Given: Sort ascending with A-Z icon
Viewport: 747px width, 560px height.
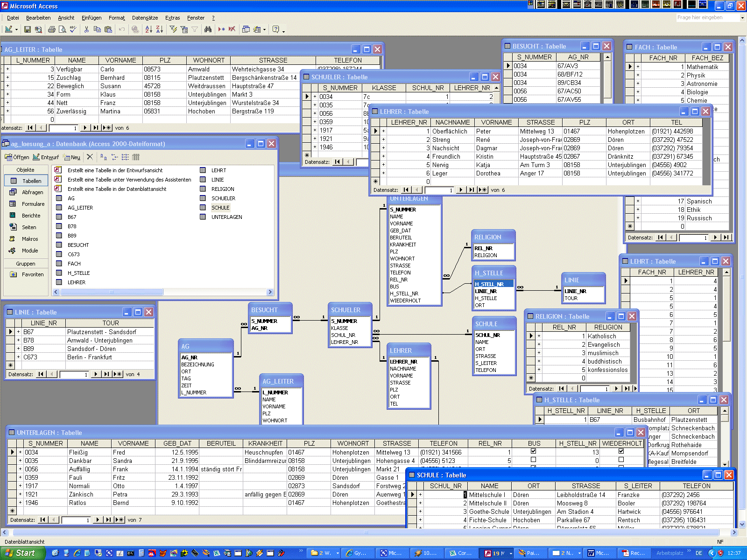Looking at the screenshot, I should 148,29.
